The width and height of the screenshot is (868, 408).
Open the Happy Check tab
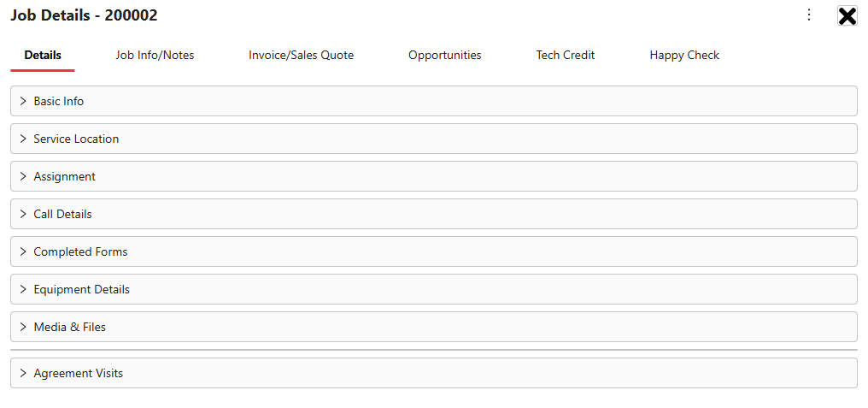coord(684,56)
